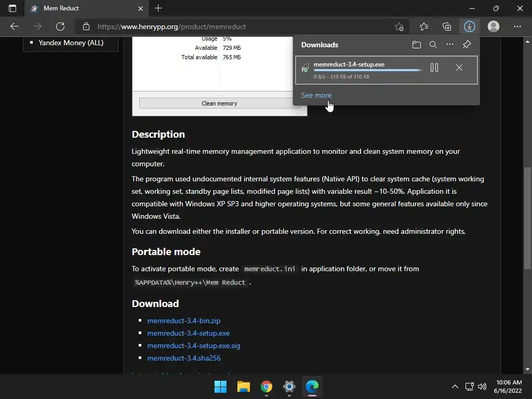The width and height of the screenshot is (532, 399).
Task: Click the Download heading
Action: 155,303
